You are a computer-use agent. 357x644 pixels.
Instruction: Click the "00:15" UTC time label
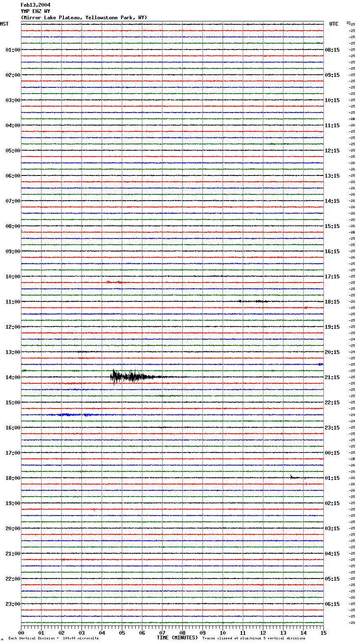click(332, 453)
